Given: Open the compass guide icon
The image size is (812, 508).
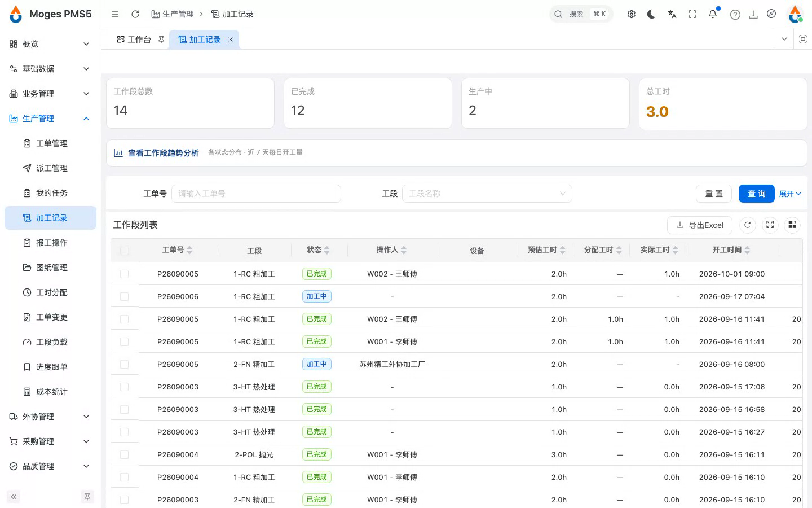Looking at the screenshot, I should [x=771, y=14].
